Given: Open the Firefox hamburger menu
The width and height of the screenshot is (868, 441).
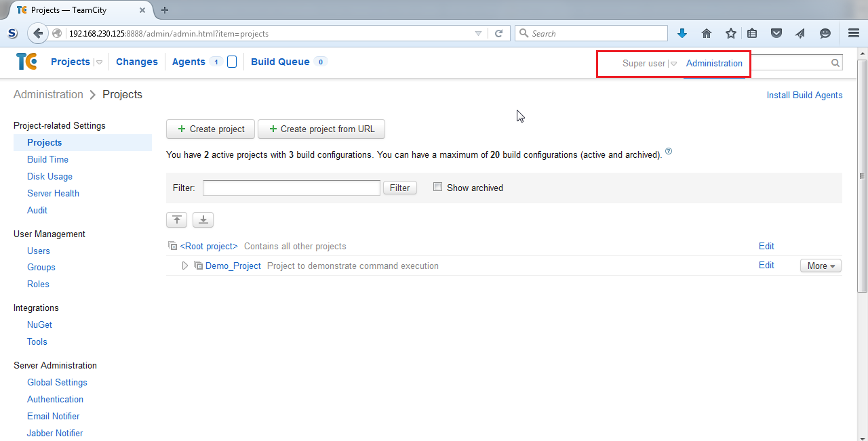Looking at the screenshot, I should [x=854, y=33].
